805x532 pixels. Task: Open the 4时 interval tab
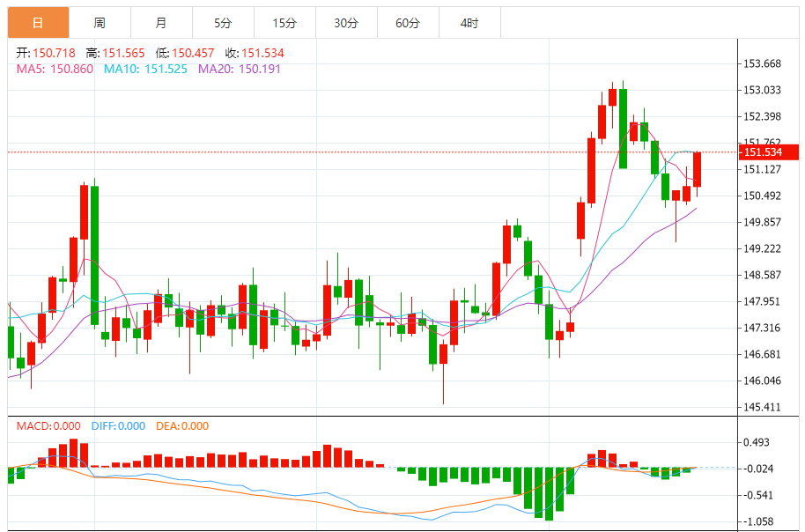469,23
